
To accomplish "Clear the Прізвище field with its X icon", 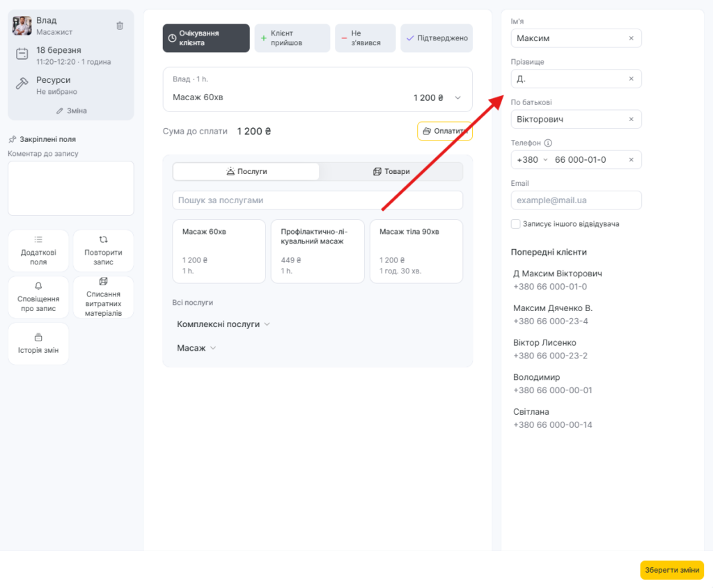I will (x=631, y=79).
